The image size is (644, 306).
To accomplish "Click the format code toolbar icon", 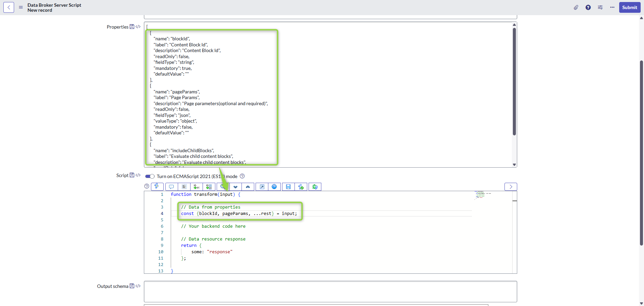I will (x=184, y=187).
